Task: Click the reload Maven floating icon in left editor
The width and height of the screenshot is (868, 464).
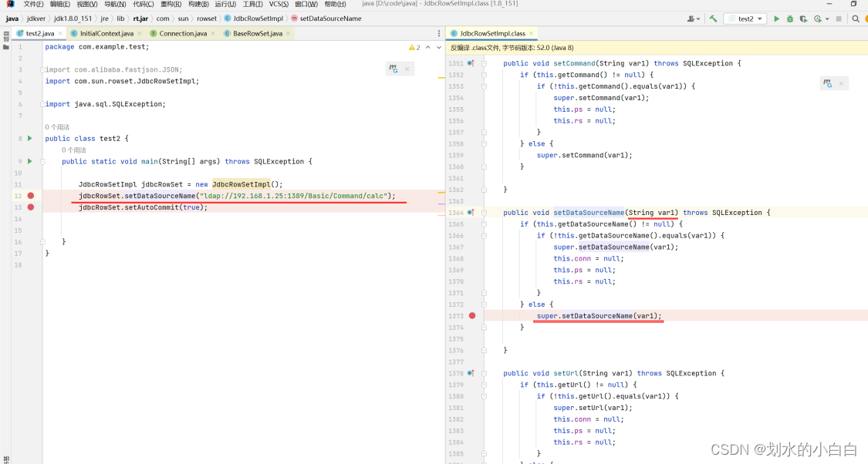Action: pyautogui.click(x=393, y=69)
